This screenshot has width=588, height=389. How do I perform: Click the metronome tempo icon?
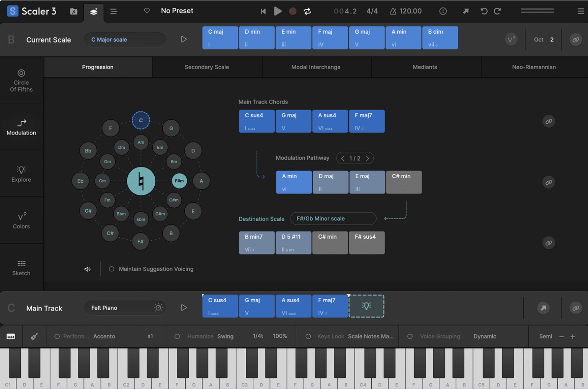tap(393, 11)
